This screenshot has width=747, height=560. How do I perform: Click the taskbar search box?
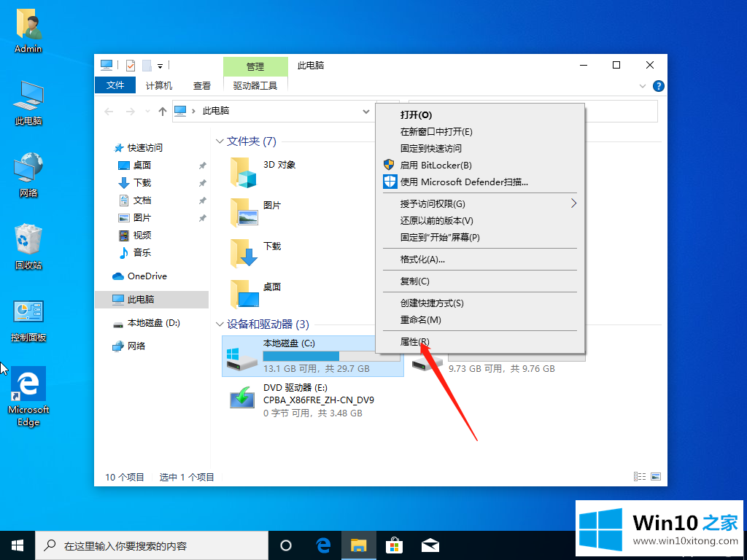point(152,545)
